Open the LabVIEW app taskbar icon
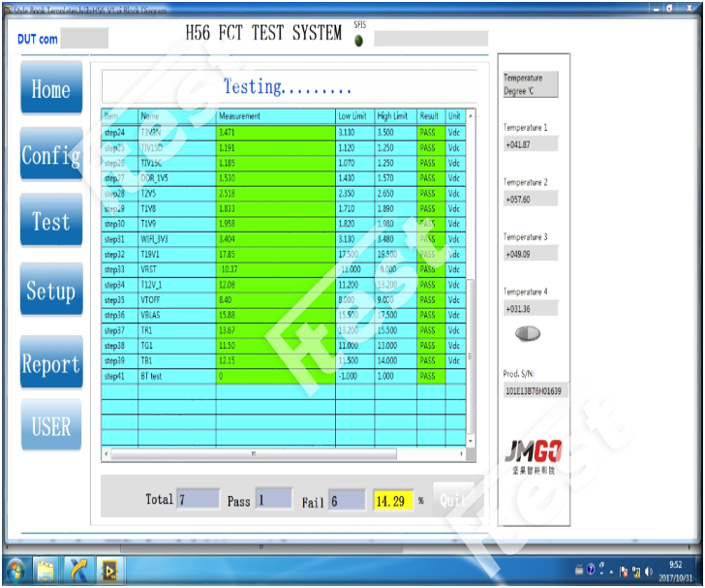The image size is (705, 588). 109,569
